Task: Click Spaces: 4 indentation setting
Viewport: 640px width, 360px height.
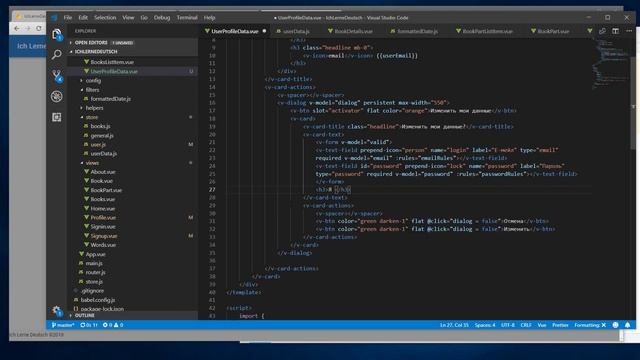Action: 485,325
